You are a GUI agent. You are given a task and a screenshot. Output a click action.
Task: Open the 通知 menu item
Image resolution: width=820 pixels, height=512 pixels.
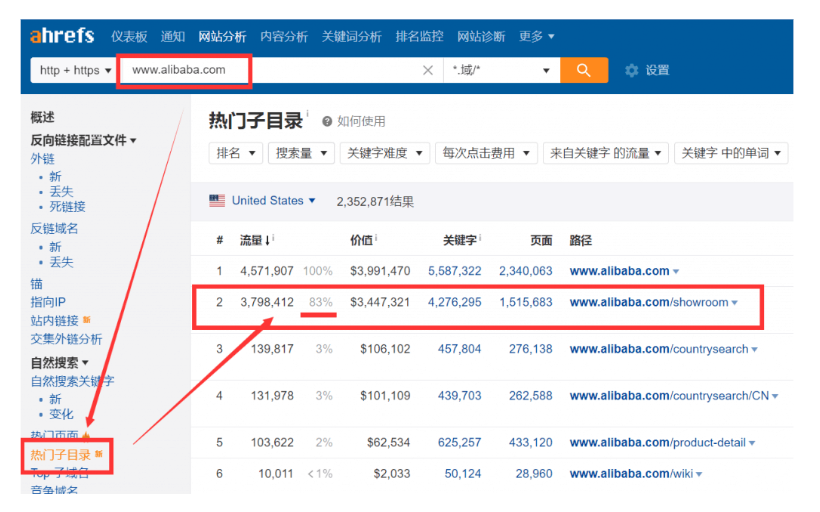(x=173, y=36)
